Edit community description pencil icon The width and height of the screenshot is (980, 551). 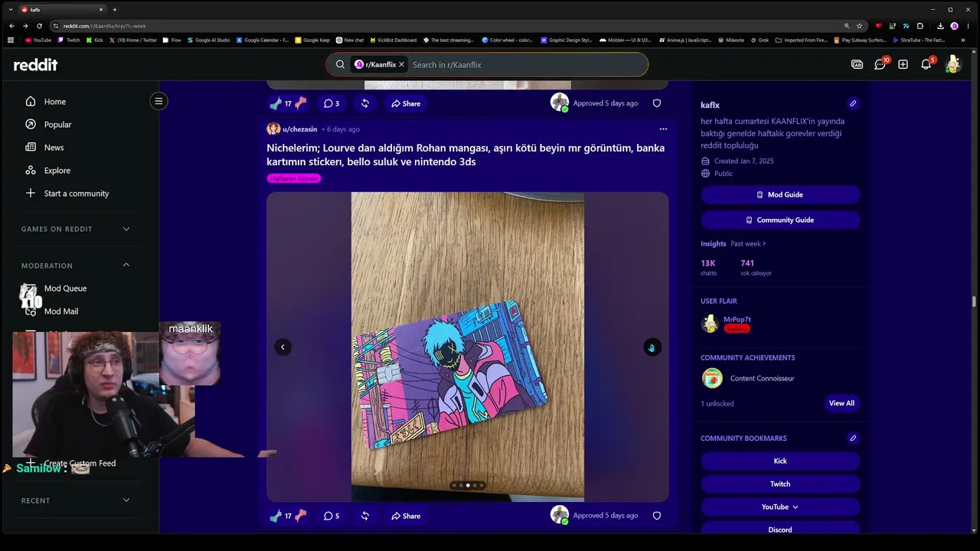pos(853,103)
